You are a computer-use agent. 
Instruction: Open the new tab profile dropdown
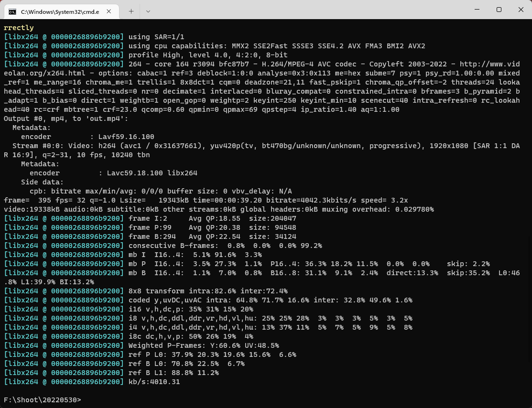point(148,11)
